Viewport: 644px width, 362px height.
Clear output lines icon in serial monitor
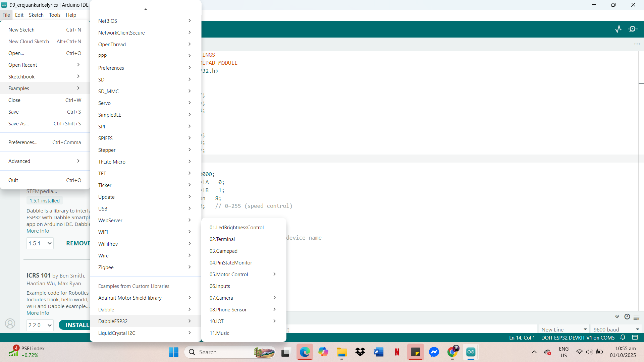point(637,317)
